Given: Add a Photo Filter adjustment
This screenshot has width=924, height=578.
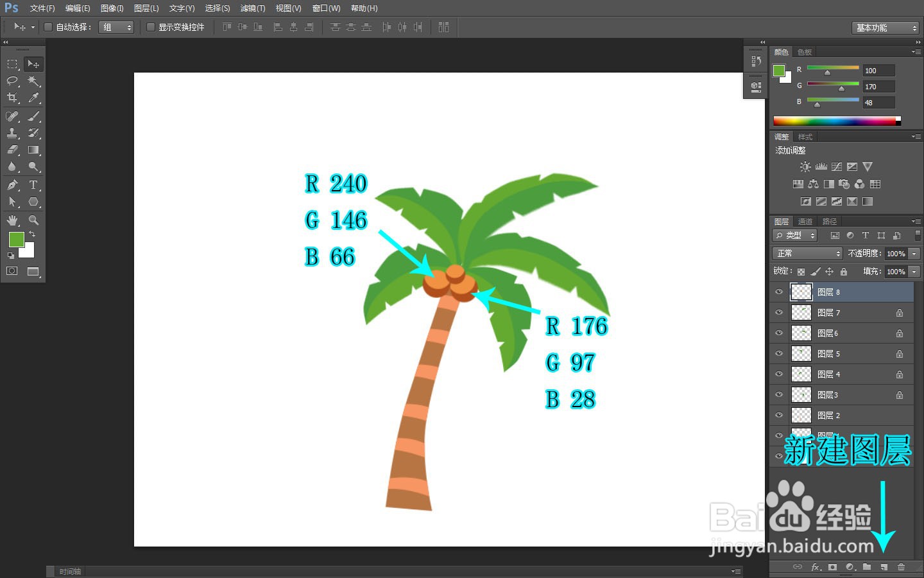Looking at the screenshot, I should click(x=844, y=184).
